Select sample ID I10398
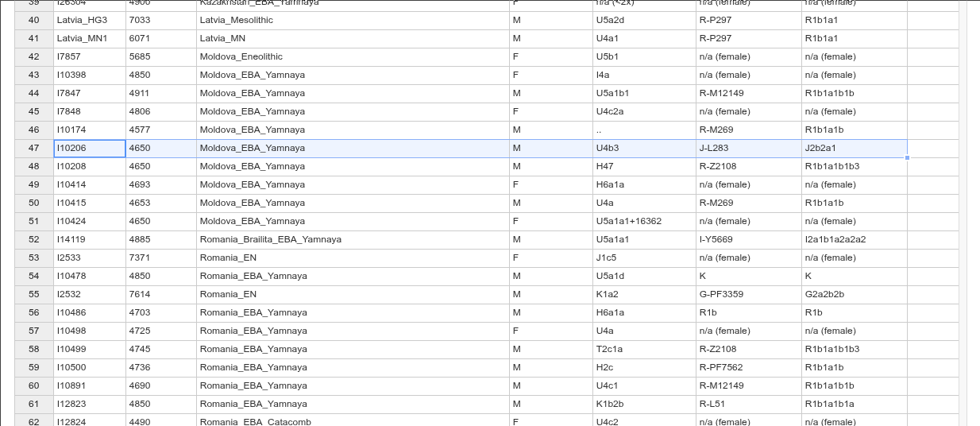 90,75
